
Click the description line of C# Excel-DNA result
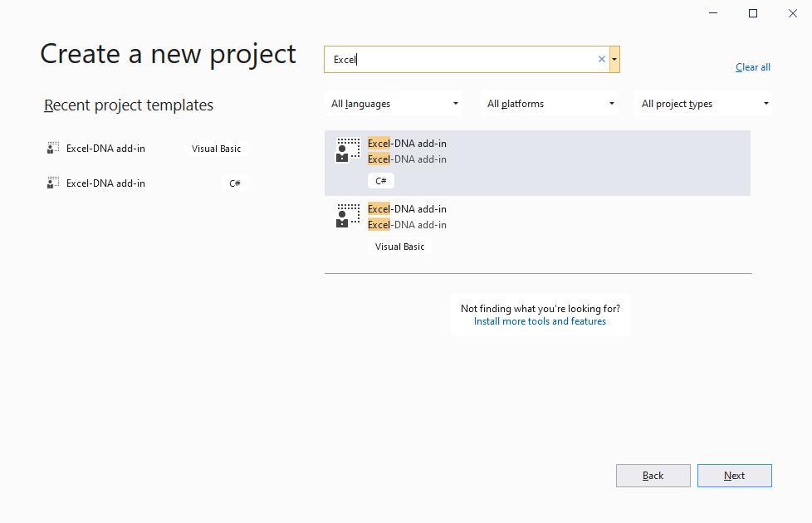(x=407, y=159)
